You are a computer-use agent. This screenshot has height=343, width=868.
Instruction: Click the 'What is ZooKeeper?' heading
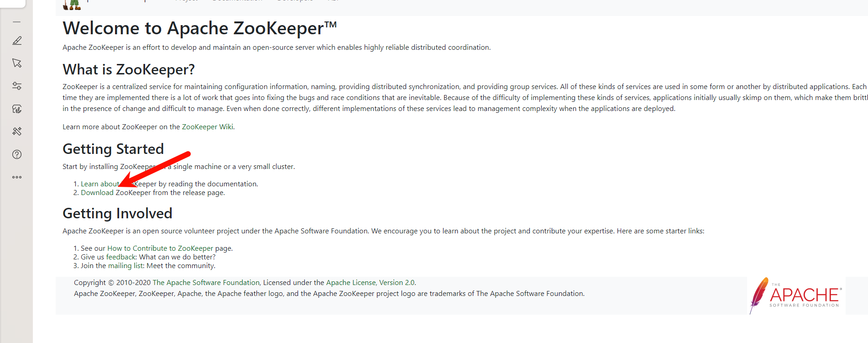point(129,69)
